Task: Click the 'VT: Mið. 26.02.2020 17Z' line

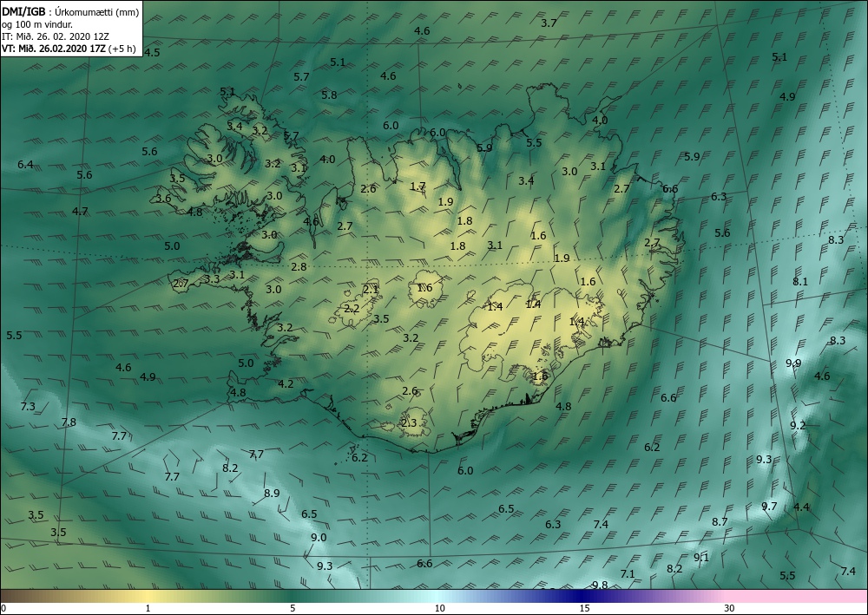Action: [x=53, y=49]
